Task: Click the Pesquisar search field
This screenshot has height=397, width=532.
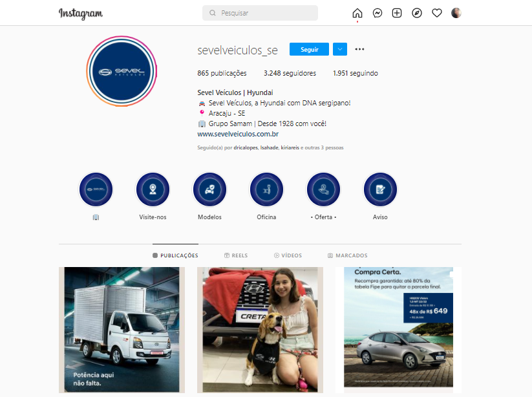Action: point(260,13)
